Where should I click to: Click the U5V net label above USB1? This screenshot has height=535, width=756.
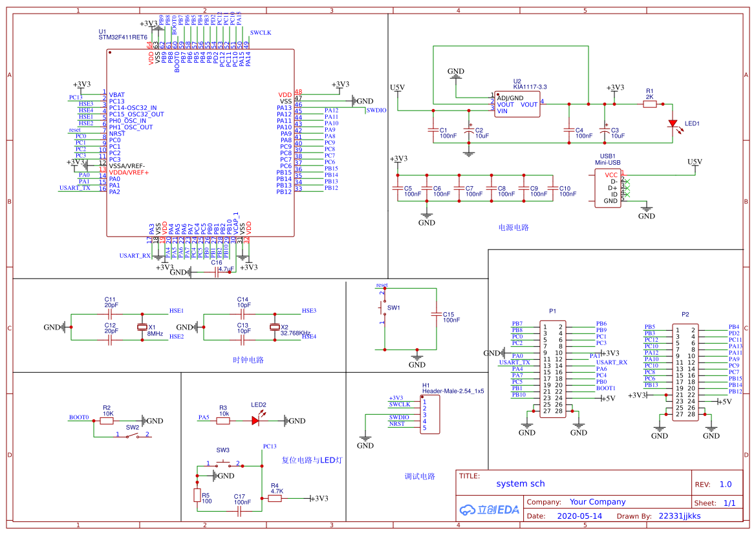695,162
